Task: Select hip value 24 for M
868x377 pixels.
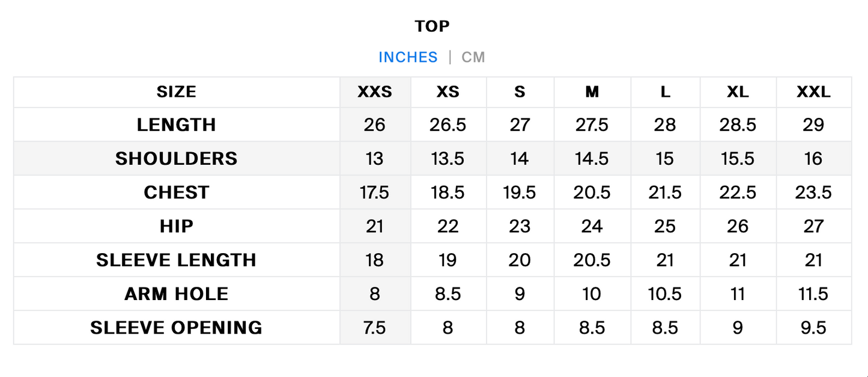Action: click(592, 226)
